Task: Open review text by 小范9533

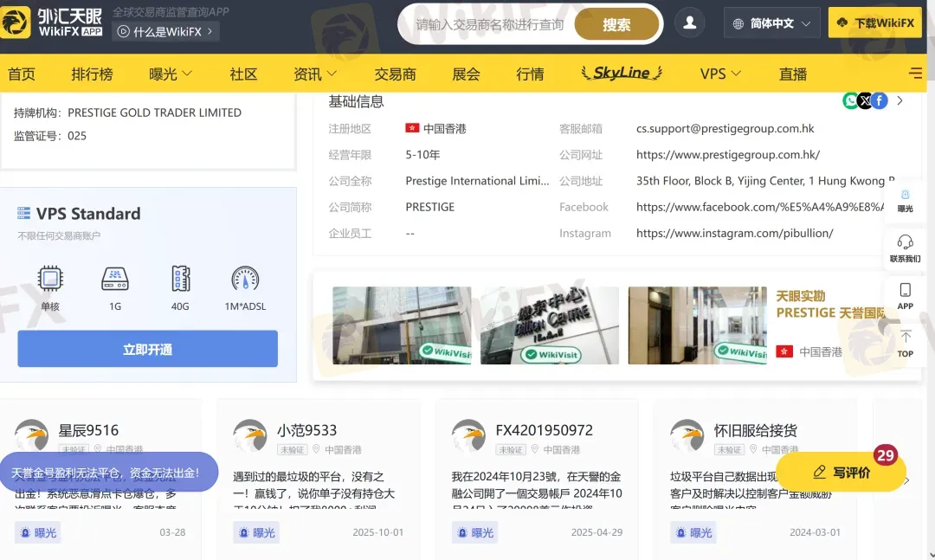Action: tap(314, 490)
